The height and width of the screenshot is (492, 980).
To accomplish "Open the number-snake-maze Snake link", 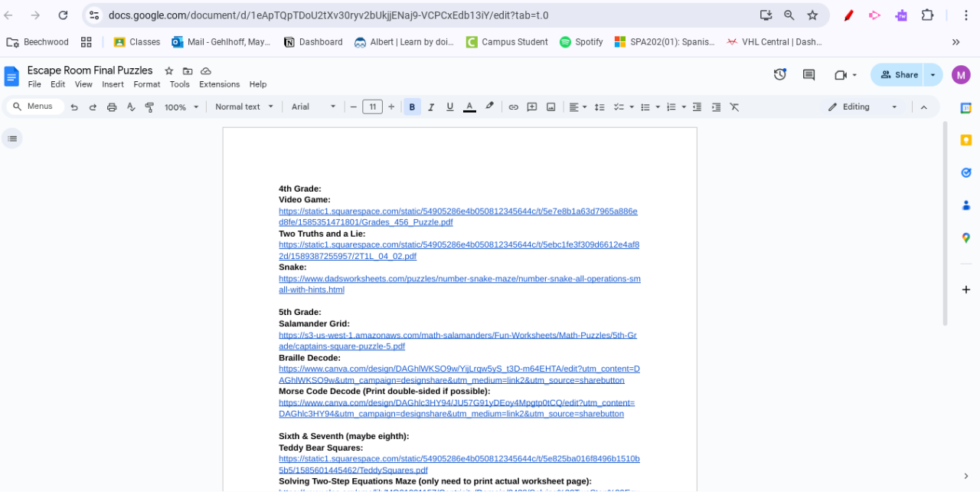I will [x=459, y=284].
